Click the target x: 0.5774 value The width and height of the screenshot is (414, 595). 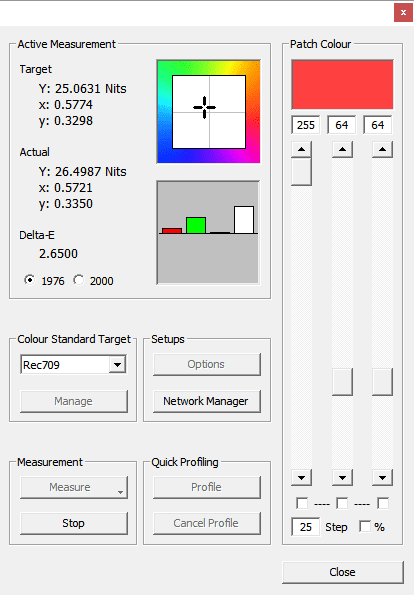[x=66, y=105]
